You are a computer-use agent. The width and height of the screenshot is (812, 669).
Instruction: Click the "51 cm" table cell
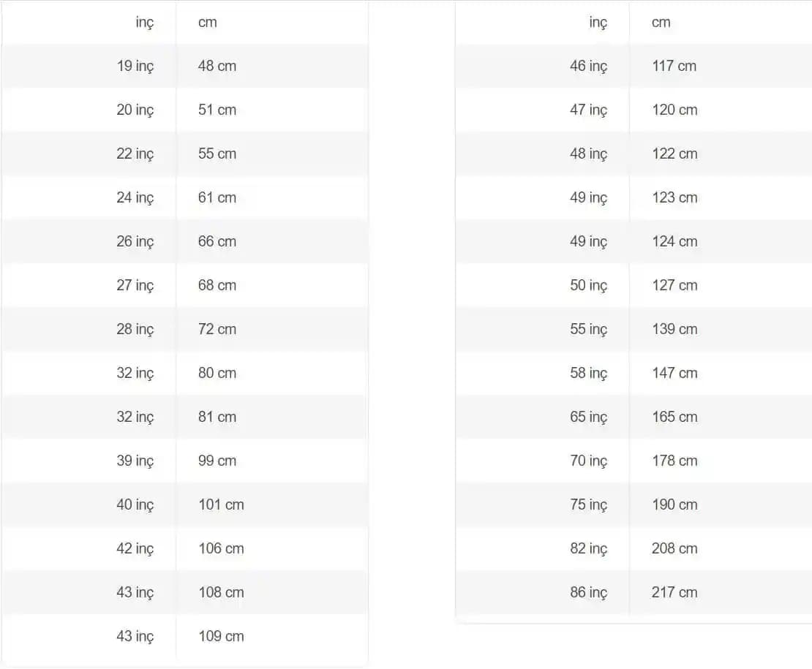[217, 110]
